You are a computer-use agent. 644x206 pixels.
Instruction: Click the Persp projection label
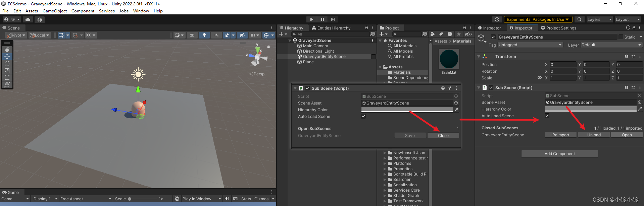(257, 74)
